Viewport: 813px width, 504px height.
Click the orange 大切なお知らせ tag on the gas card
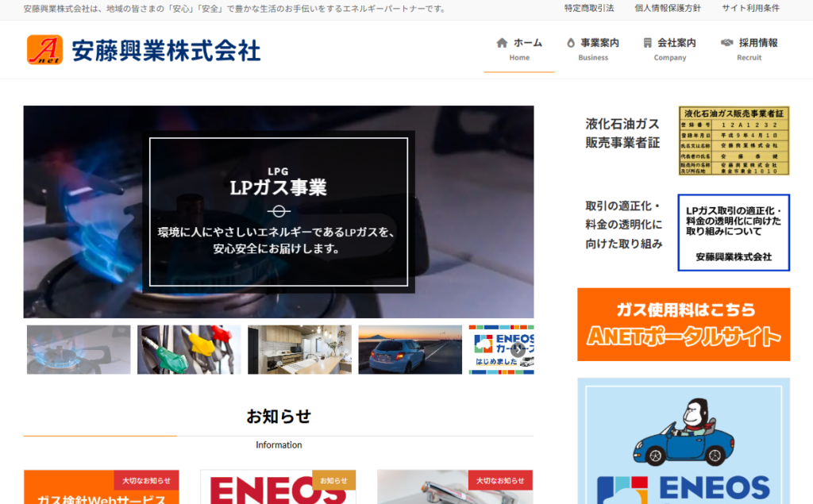coord(146,480)
